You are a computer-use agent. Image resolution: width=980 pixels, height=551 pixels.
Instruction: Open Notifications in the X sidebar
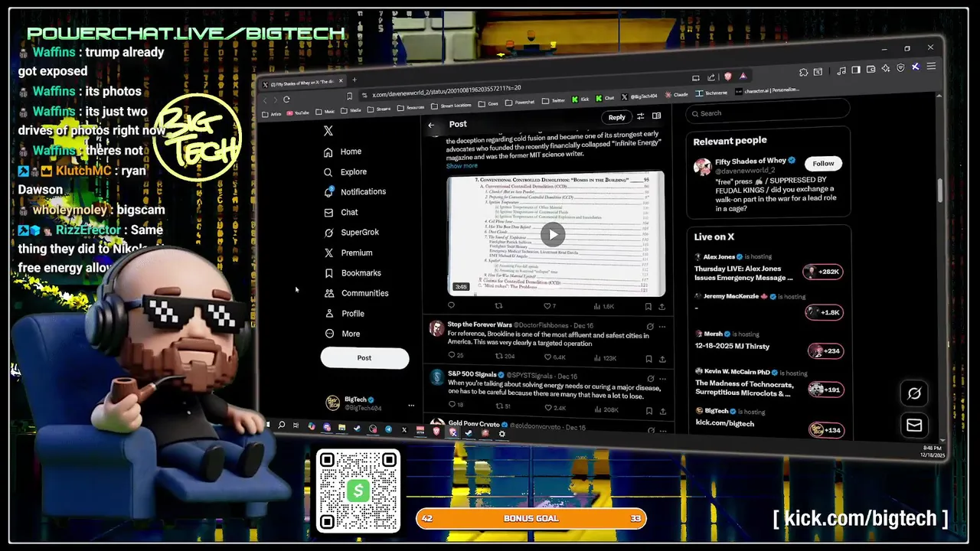point(354,192)
